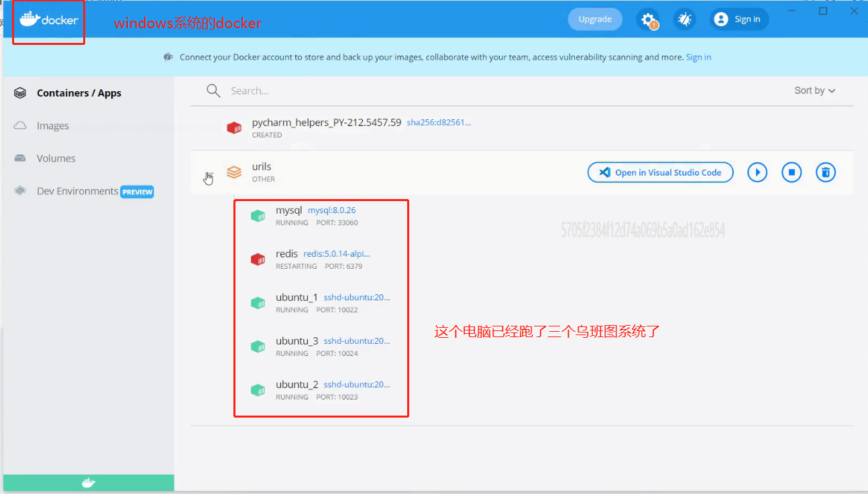Click the PREVIEW badge
This screenshot has height=494, width=868.
tap(138, 192)
